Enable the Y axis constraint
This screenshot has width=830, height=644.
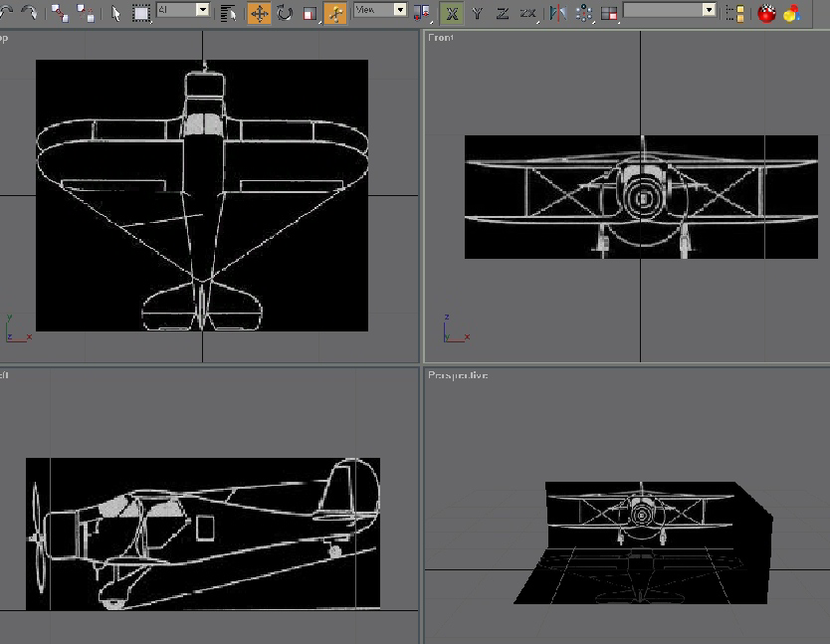point(478,13)
